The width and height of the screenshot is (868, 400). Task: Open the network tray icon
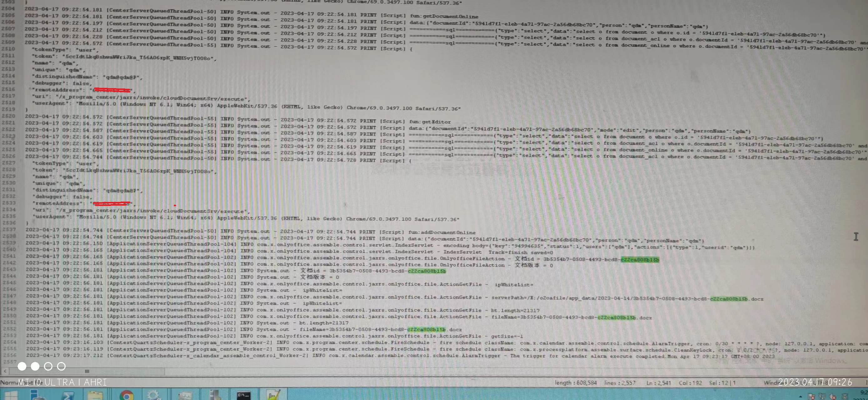click(x=822, y=397)
